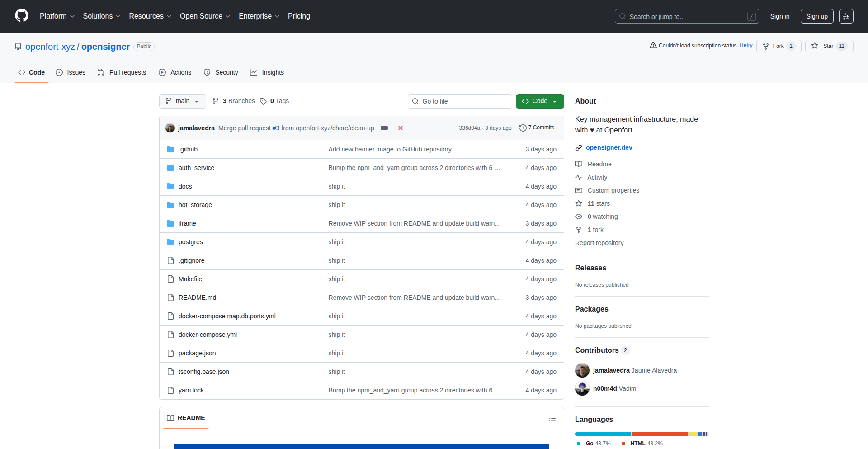Click the Sign up button
868x449 pixels.
[x=816, y=16]
